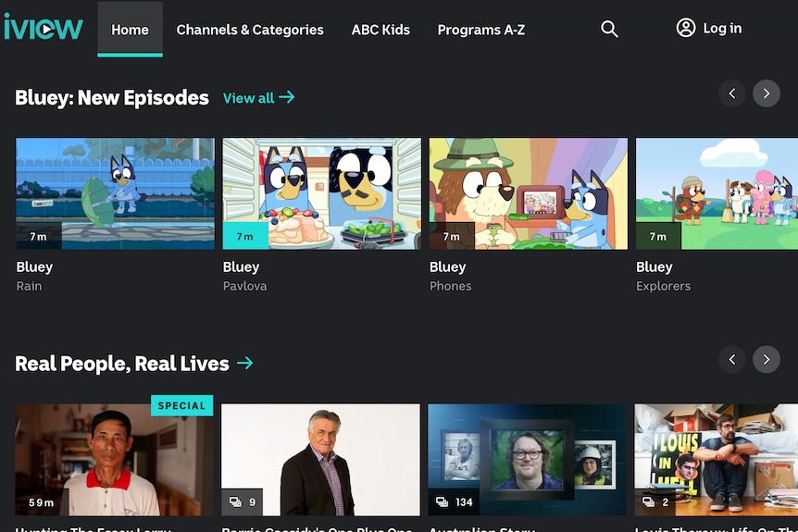The height and width of the screenshot is (532, 798).
Task: Open the SPECIAL tagged documentary thumbnail
Action: (x=114, y=460)
